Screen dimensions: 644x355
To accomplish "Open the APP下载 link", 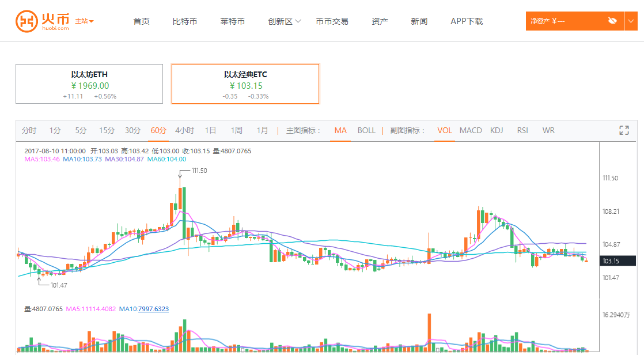I will [x=467, y=21].
